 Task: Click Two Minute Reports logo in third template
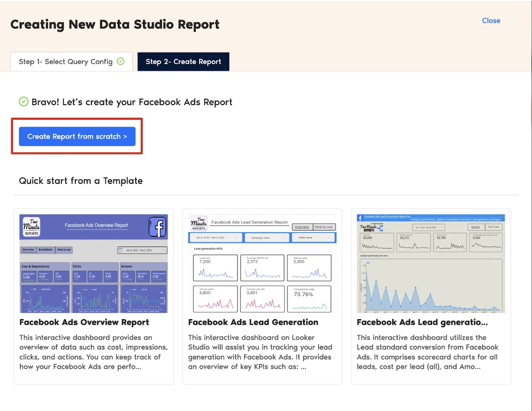369,227
